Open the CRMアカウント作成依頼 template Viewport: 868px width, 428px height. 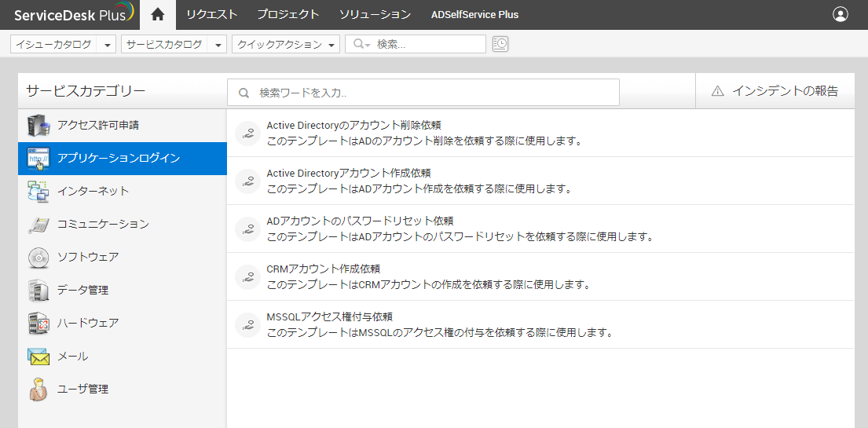pyautogui.click(x=323, y=269)
